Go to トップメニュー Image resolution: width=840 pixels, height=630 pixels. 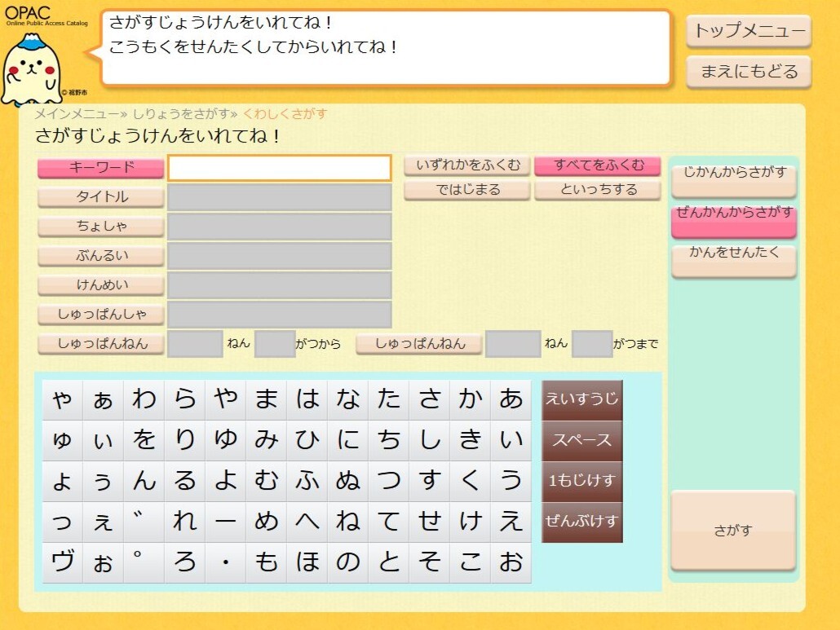tap(749, 31)
